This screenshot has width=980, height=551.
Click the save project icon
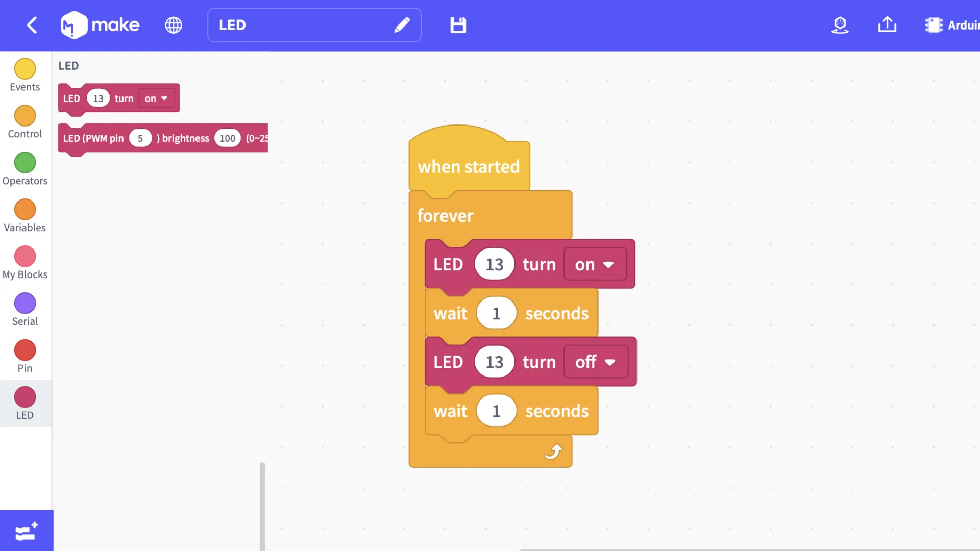[x=458, y=25]
